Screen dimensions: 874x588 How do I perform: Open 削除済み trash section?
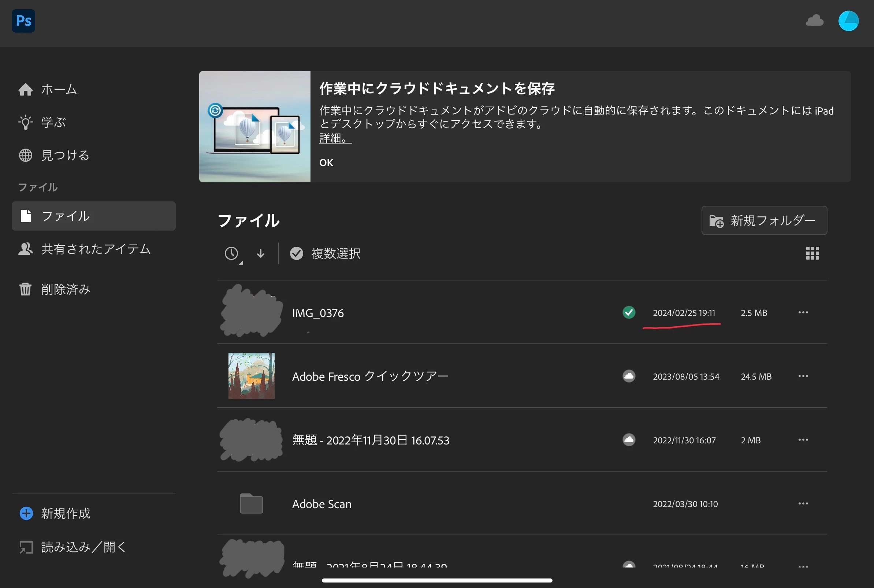click(x=66, y=289)
